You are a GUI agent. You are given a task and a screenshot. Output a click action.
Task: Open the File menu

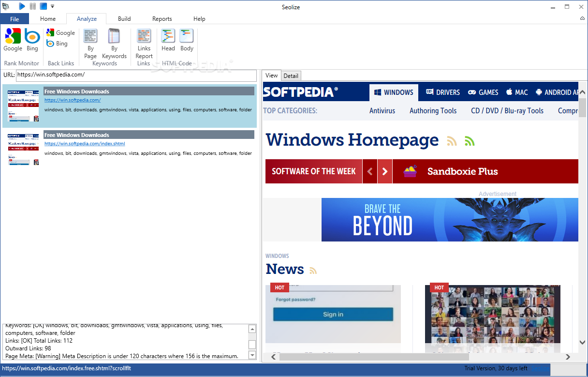tap(15, 19)
